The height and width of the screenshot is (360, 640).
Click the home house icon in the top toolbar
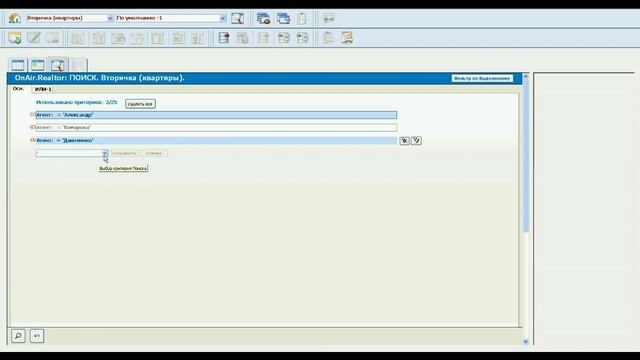click(15, 18)
